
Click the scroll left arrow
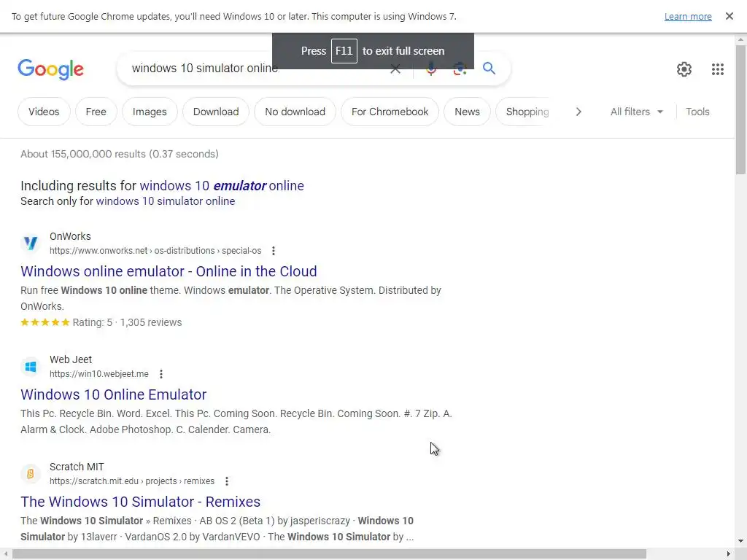point(5,554)
